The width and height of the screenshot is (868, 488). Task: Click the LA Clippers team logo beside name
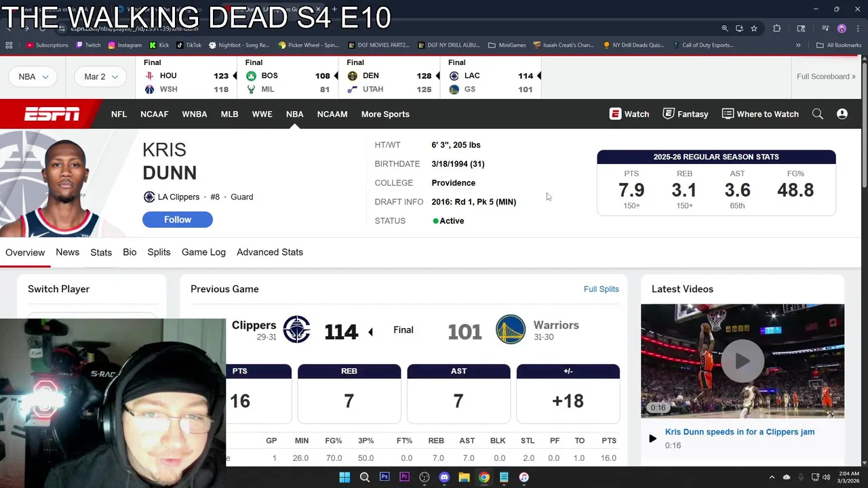[x=149, y=197]
